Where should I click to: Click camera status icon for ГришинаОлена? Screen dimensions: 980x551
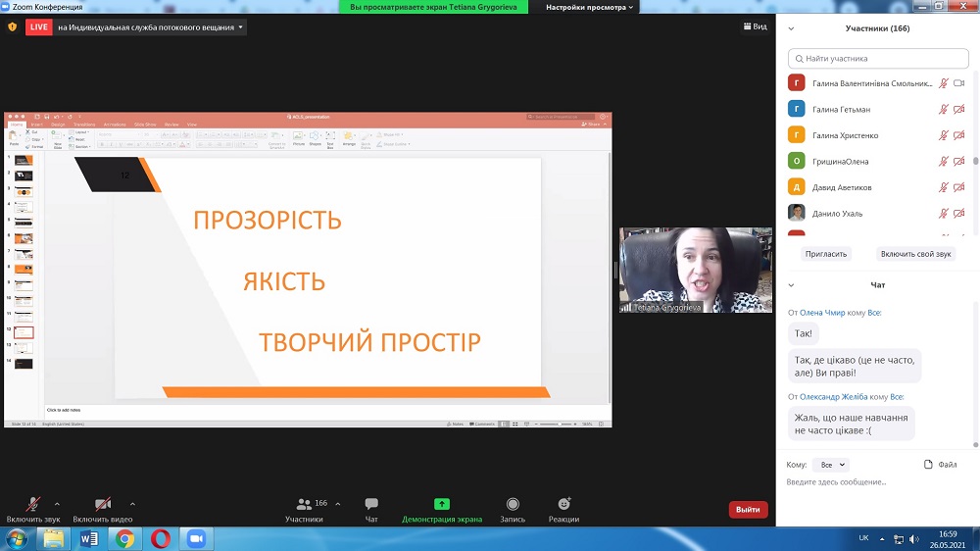[958, 162]
